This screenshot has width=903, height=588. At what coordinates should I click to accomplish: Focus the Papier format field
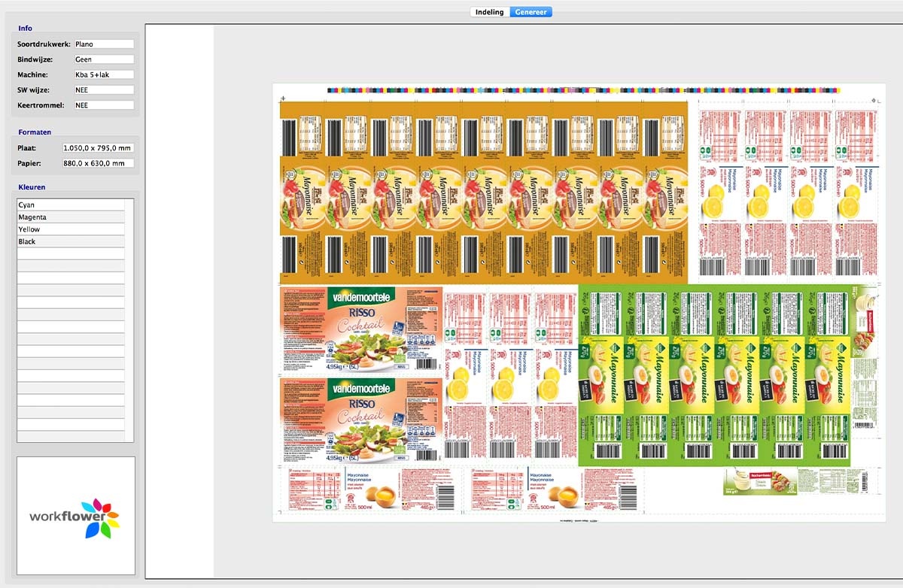click(x=98, y=163)
